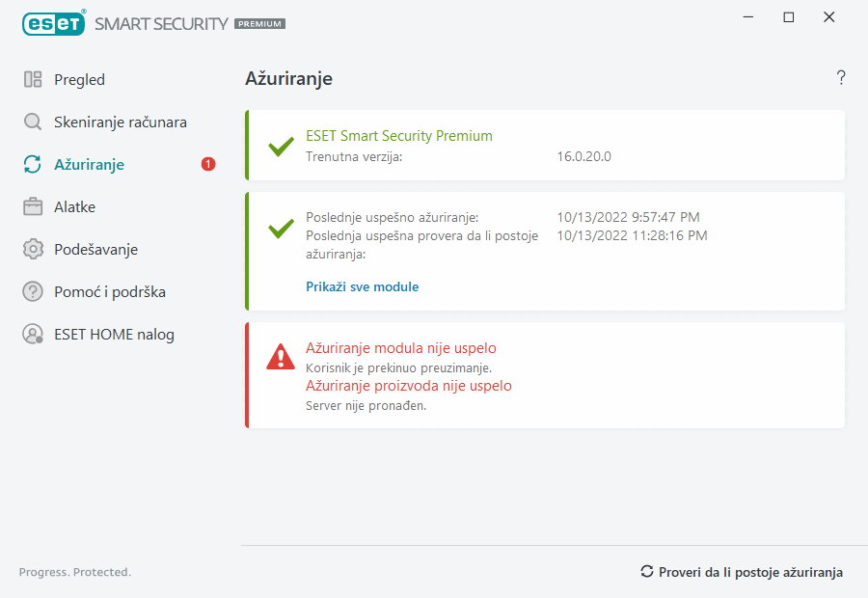Click the red warning triangle icon
The image size is (868, 598).
point(281,357)
